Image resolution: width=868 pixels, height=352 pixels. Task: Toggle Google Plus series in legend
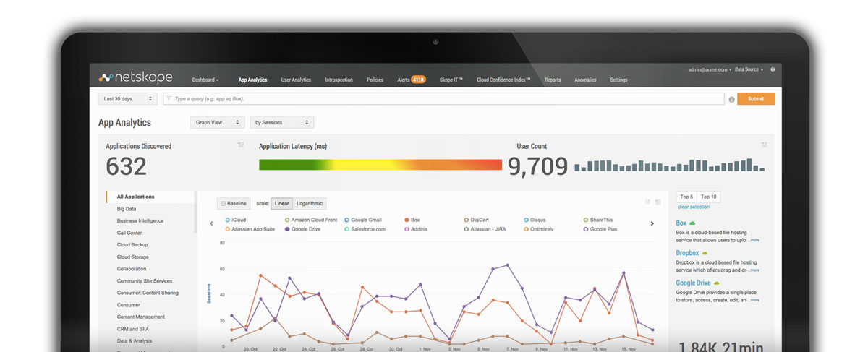point(600,229)
